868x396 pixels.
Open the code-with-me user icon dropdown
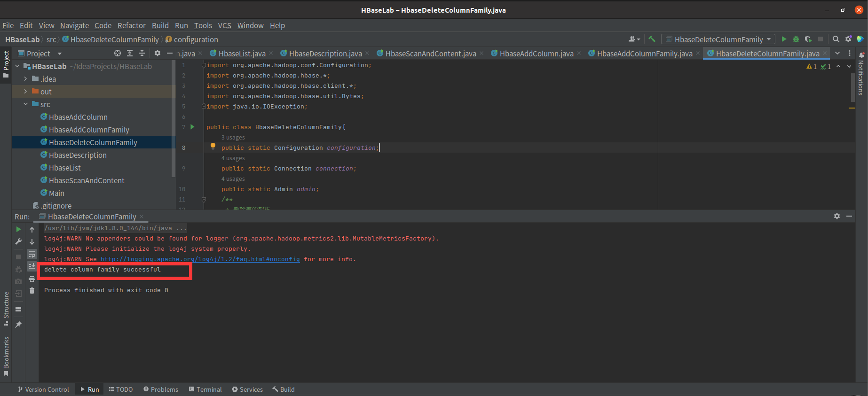coord(634,39)
